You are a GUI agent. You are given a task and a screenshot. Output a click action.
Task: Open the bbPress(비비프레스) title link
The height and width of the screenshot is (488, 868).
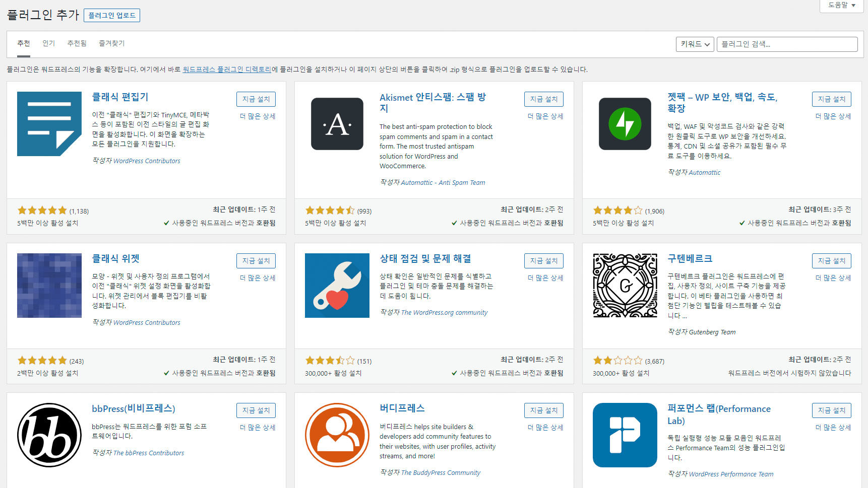pos(134,408)
